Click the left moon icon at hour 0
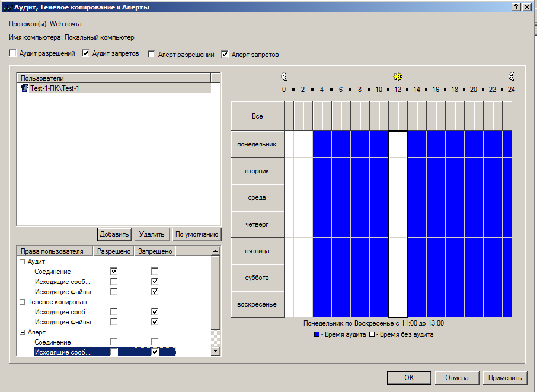 [x=284, y=77]
